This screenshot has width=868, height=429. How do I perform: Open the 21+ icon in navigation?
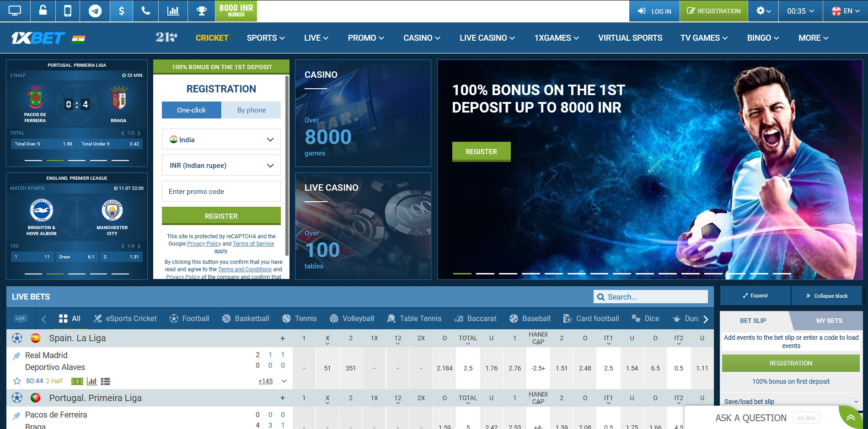coord(166,38)
